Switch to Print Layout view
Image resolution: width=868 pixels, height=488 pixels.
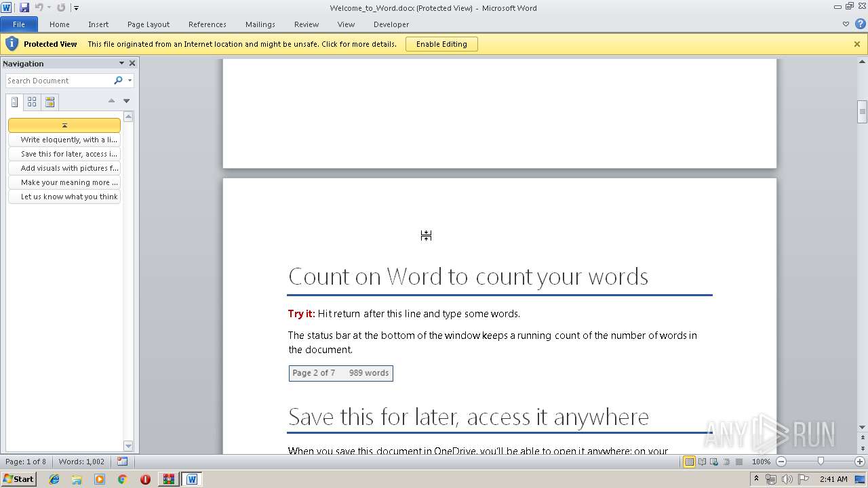689,462
